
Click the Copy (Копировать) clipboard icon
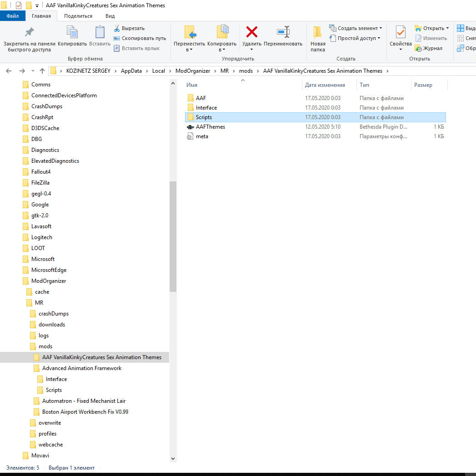click(72, 32)
